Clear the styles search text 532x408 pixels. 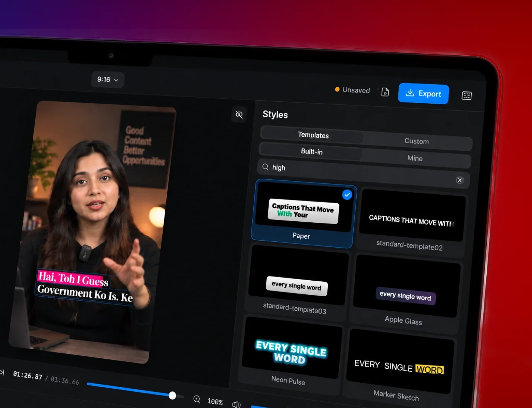(x=460, y=180)
